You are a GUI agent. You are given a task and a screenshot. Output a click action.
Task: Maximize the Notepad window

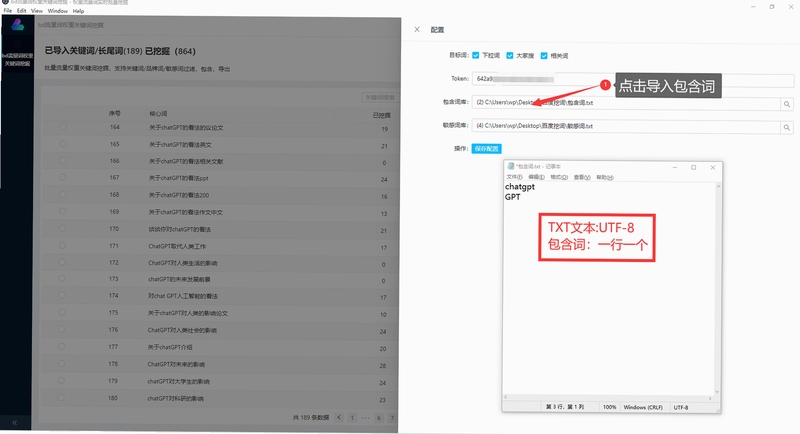click(693, 167)
